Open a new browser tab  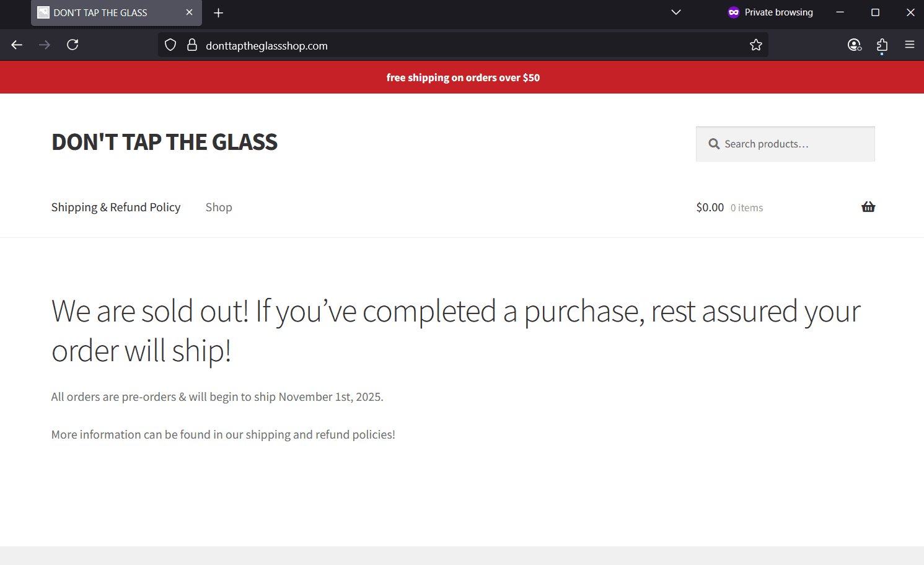click(218, 12)
